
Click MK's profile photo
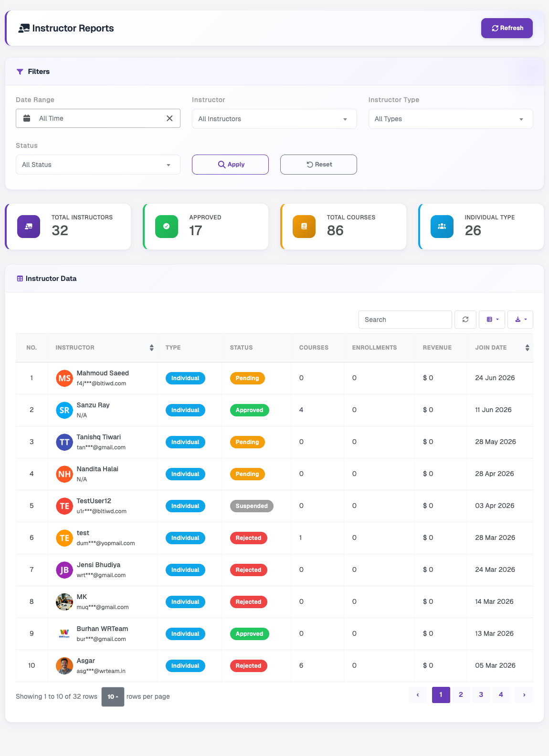[x=64, y=602]
